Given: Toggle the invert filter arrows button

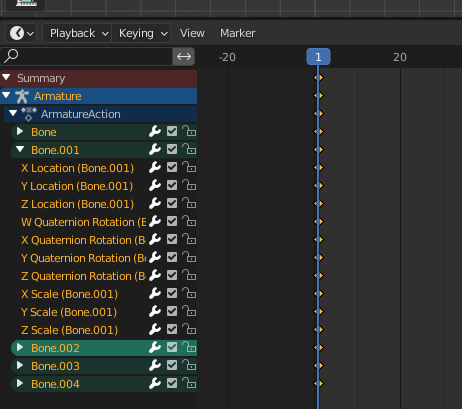Looking at the screenshot, I should pyautogui.click(x=184, y=56).
